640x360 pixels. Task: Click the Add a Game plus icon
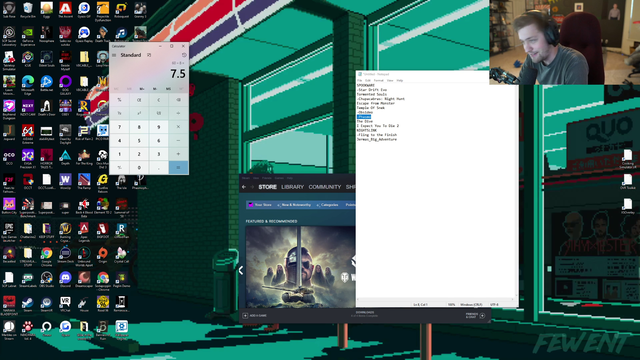point(245,316)
